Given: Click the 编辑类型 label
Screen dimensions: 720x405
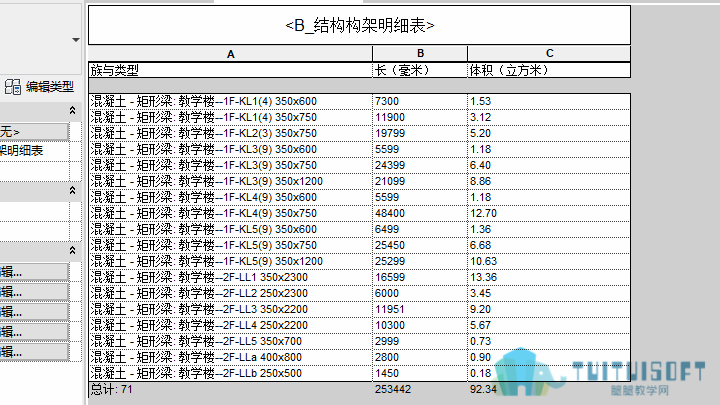Looking at the screenshot, I should pyautogui.click(x=50, y=86).
